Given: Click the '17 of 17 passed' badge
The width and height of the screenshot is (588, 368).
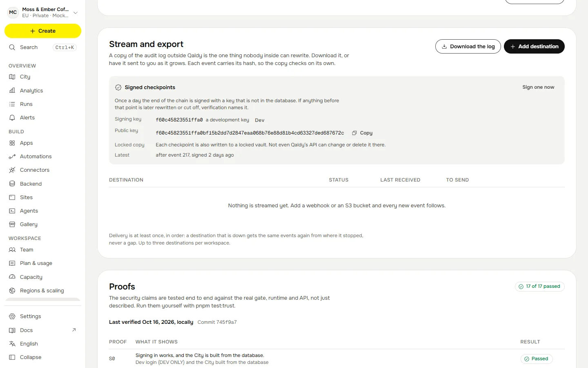Looking at the screenshot, I should [540, 287].
